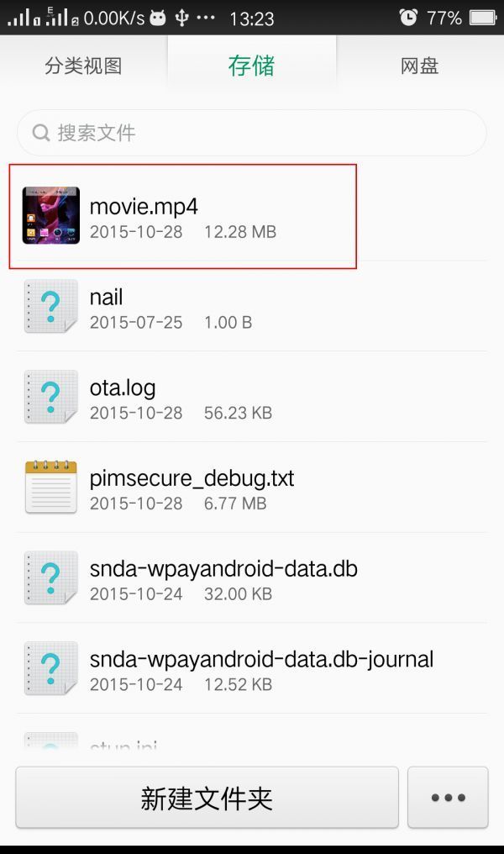Open the movie.mp4 video thumbnail
The height and width of the screenshot is (854, 504).
tap(50, 215)
